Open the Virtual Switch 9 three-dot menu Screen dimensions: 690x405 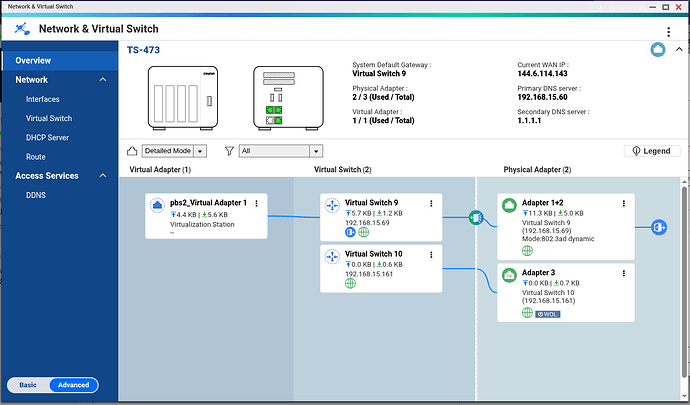431,203
